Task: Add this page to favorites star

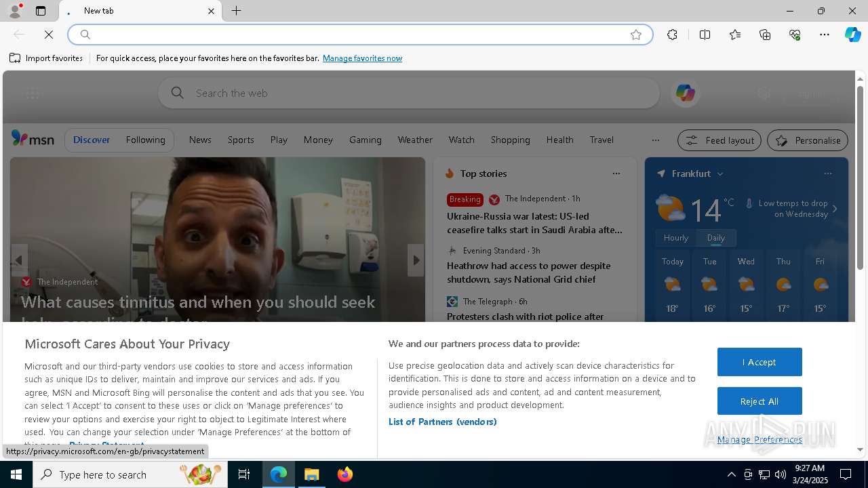Action: (636, 35)
